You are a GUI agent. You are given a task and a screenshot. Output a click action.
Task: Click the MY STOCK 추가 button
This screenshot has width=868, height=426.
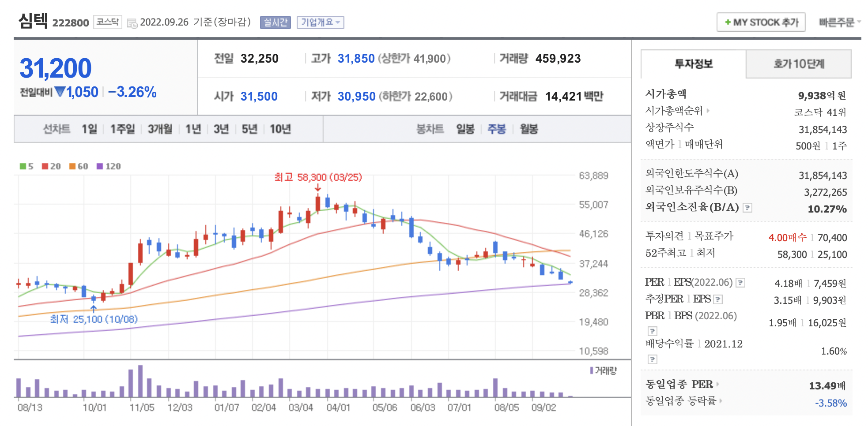[x=761, y=22]
